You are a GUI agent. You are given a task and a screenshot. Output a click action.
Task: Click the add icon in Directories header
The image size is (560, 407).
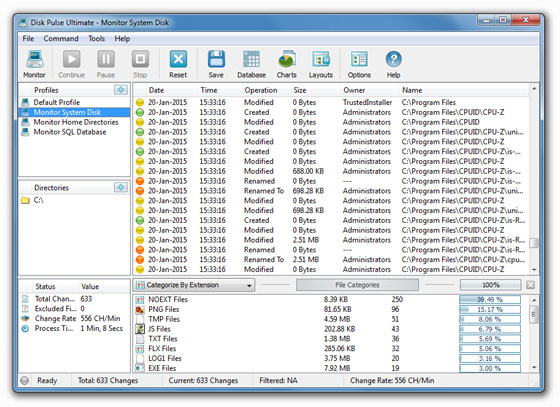pyautogui.click(x=121, y=187)
